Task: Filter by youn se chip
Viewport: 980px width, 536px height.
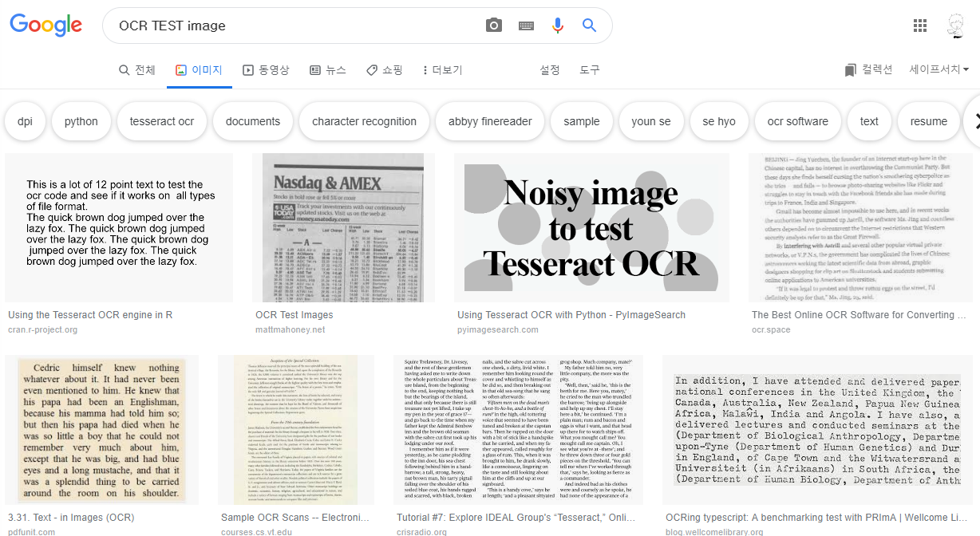Action: pos(651,121)
